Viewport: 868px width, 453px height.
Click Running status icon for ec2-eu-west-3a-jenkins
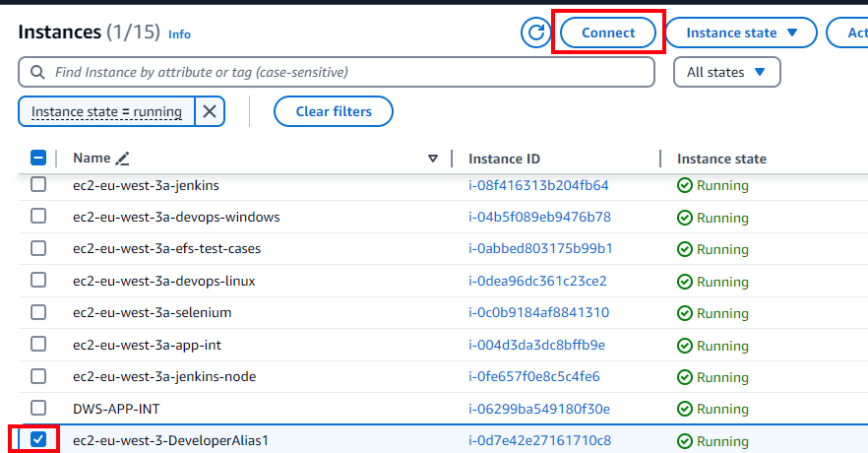coord(685,185)
